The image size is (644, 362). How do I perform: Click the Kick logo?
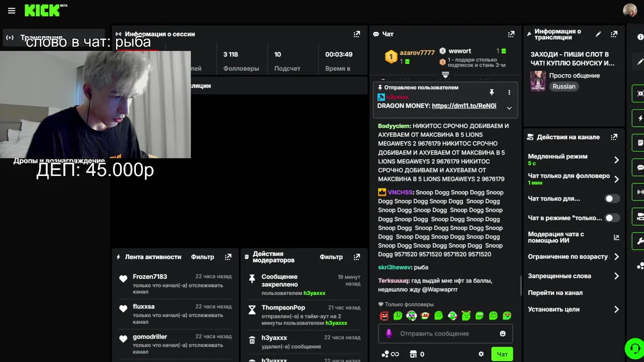point(45,10)
